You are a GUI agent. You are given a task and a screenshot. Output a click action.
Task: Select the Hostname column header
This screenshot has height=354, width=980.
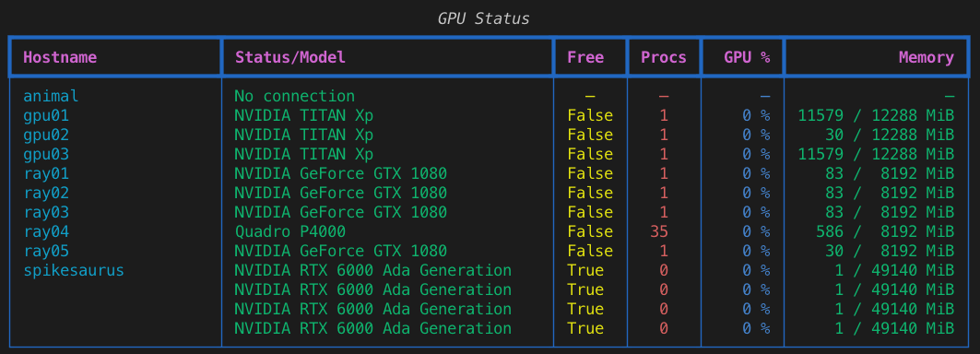60,57
